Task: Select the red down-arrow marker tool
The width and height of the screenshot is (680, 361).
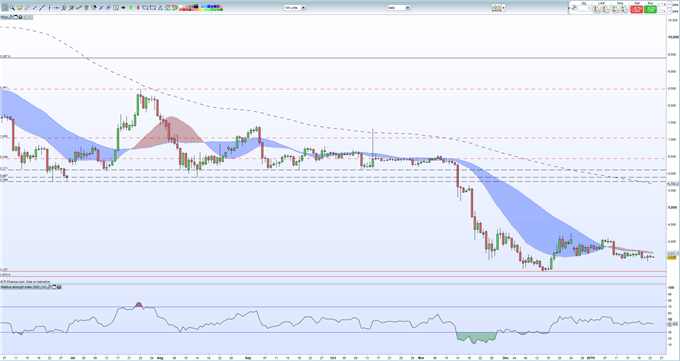Action: tap(138, 8)
